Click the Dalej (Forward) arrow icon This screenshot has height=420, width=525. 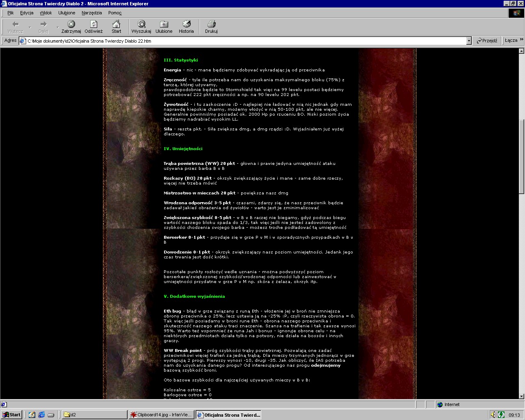[43, 24]
